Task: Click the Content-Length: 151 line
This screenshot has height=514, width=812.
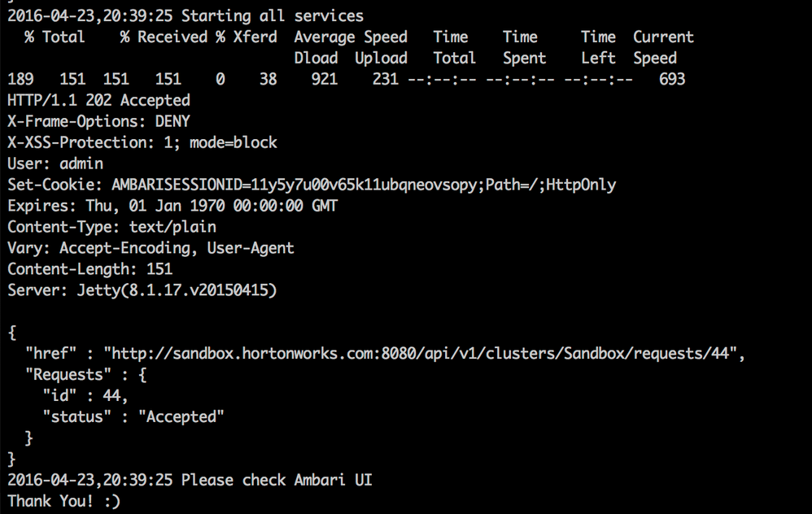Action: tap(89, 269)
